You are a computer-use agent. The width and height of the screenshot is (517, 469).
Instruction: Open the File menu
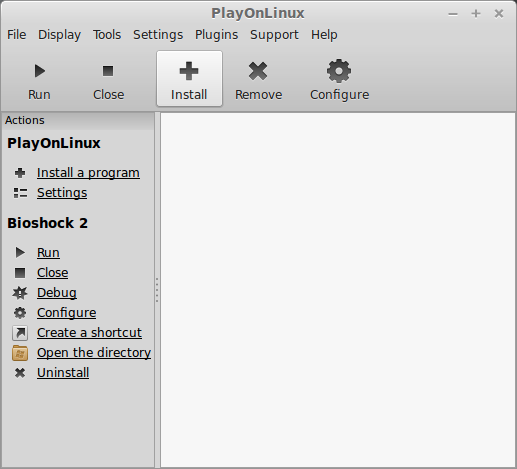(x=17, y=35)
